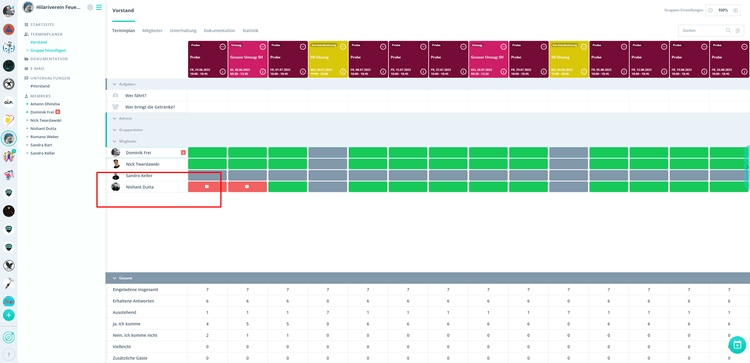Toggle Sandro Keller's first gray attendance cell

click(207, 176)
